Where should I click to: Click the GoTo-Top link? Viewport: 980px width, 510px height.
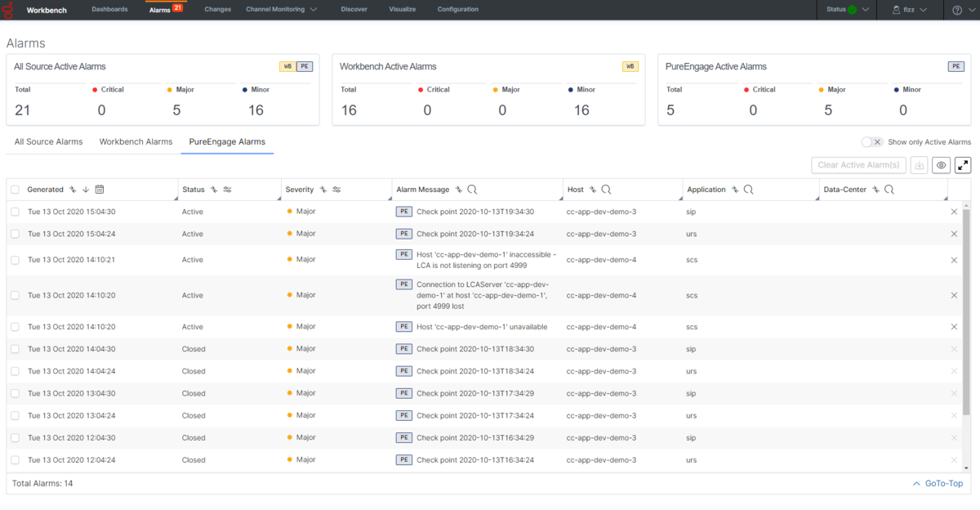pos(938,484)
